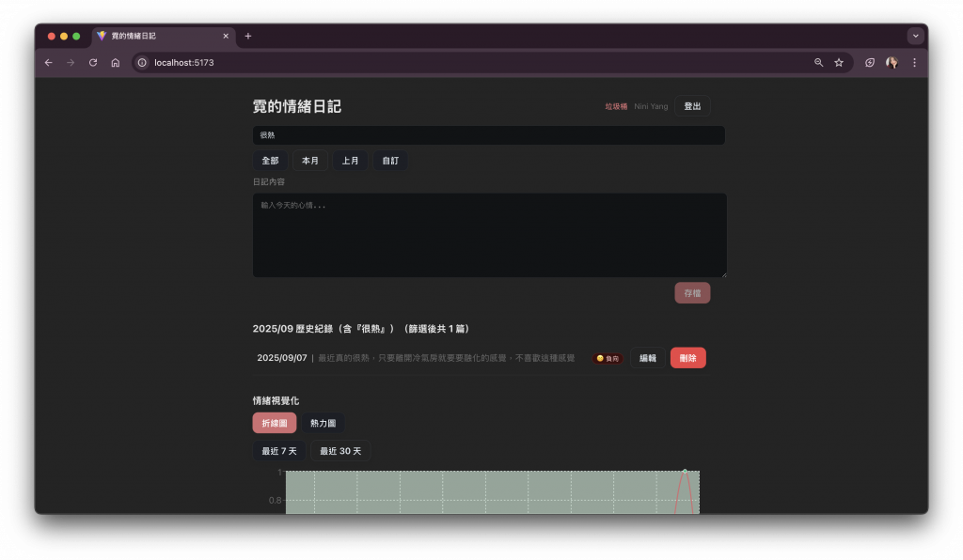Open the browser three-dot menu
Image resolution: width=963 pixels, height=560 pixels.
pos(914,63)
